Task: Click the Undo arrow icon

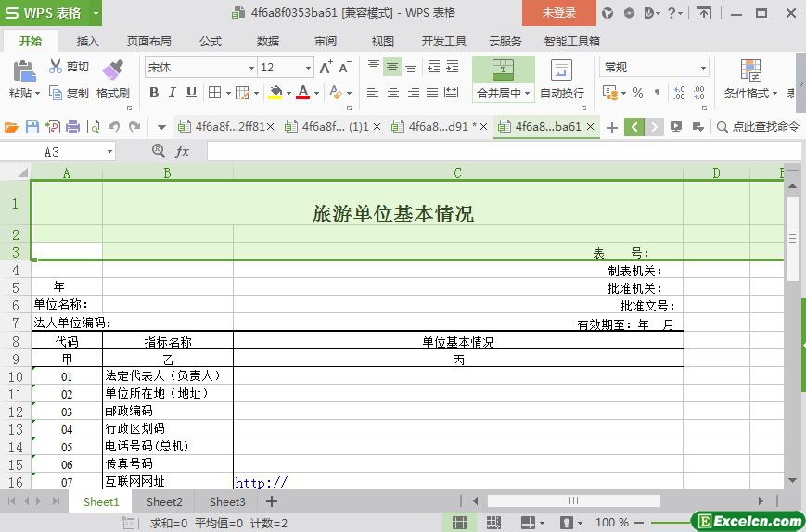Action: coord(114,127)
